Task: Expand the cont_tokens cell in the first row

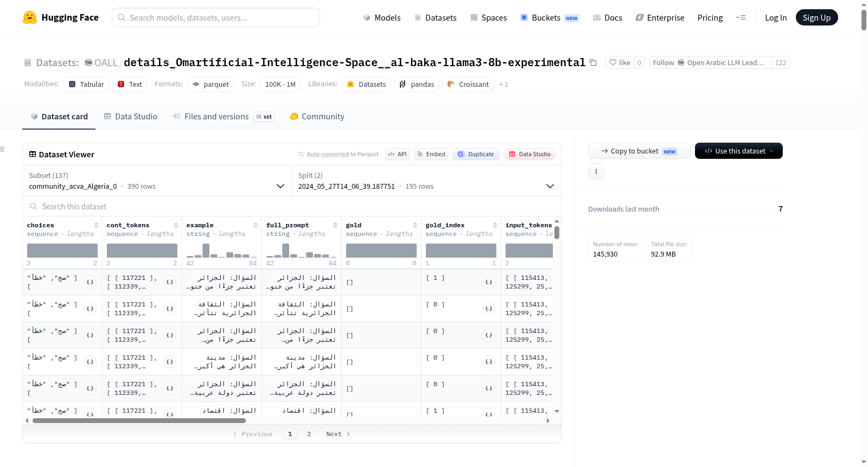Action: click(x=170, y=282)
